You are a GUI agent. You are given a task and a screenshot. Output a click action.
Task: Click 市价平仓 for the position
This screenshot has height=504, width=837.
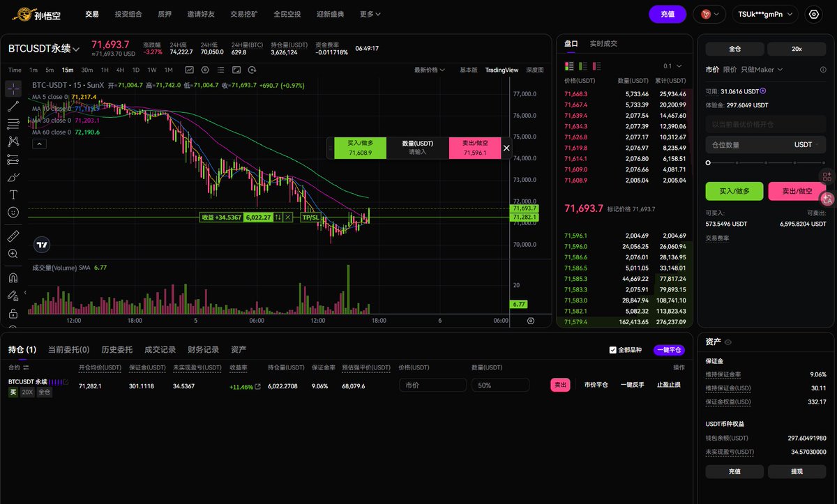coord(596,385)
